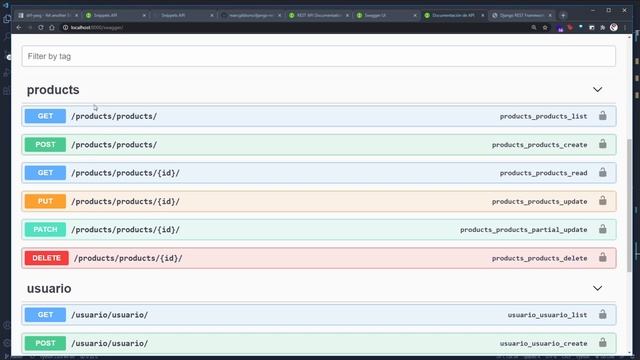Click the browser forward arrow
This screenshot has width=640, height=360.
tap(30, 27)
